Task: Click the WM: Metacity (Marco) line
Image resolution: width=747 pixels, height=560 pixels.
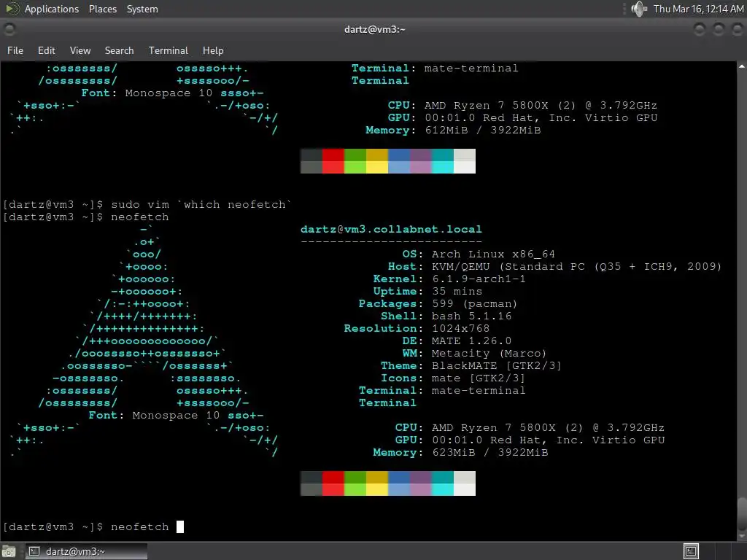Action: [x=474, y=354]
